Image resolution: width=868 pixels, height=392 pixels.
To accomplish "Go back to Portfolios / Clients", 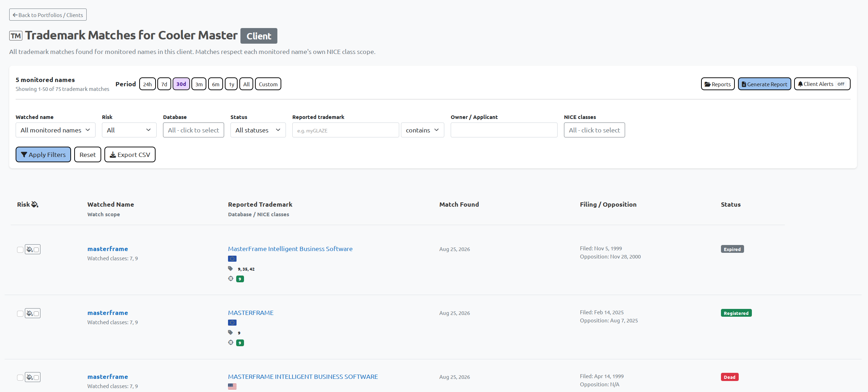I will pos(48,15).
